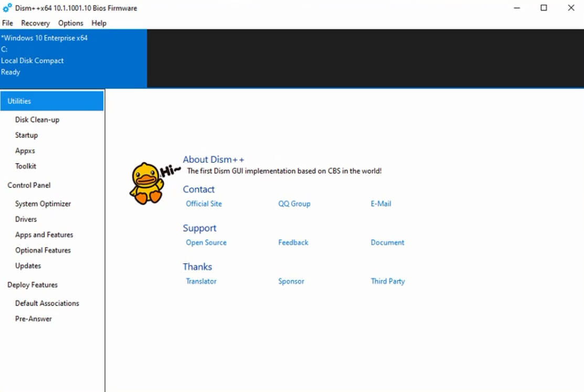Click the Thanks heading
Image resolution: width=584 pixels, height=392 pixels.
[197, 267]
